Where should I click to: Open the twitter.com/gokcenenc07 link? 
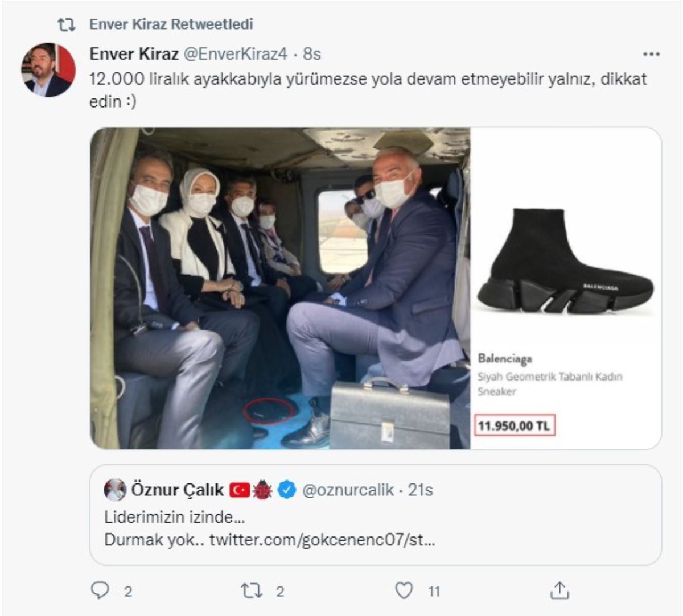322,539
